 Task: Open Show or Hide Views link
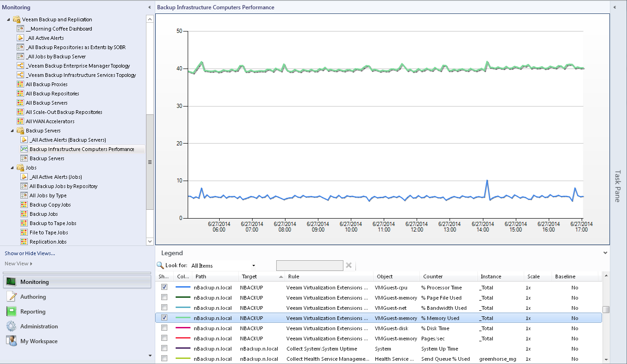pos(30,253)
